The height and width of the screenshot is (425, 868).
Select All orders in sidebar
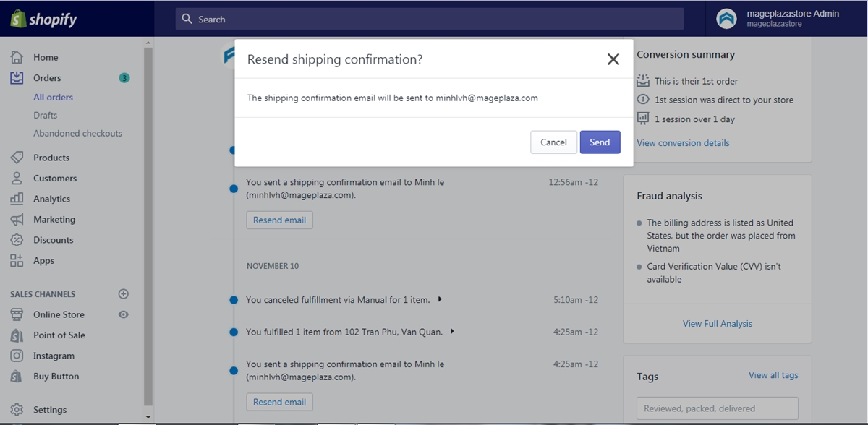[53, 97]
